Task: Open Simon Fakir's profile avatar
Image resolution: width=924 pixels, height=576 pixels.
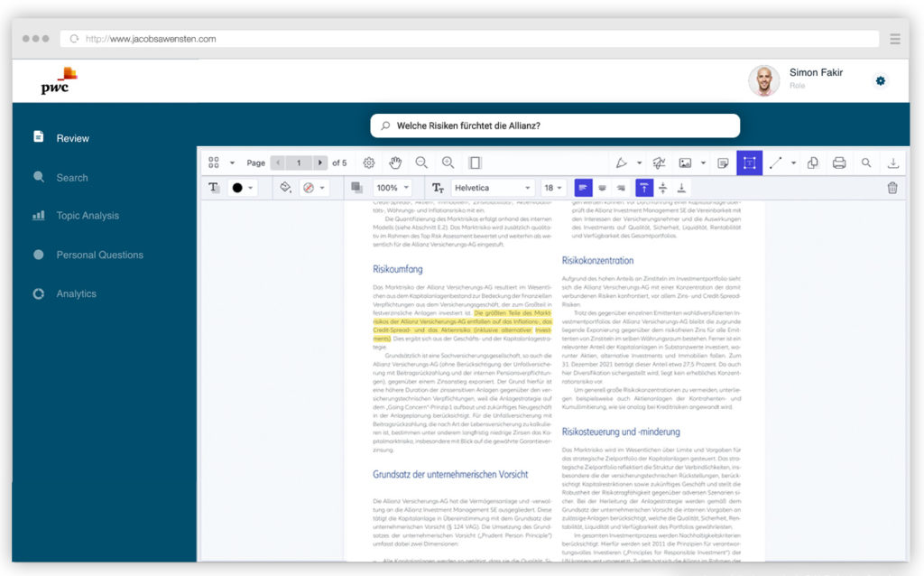Action: (x=763, y=80)
